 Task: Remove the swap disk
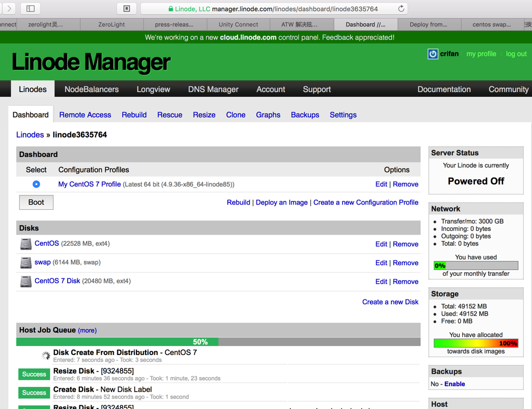(x=406, y=263)
